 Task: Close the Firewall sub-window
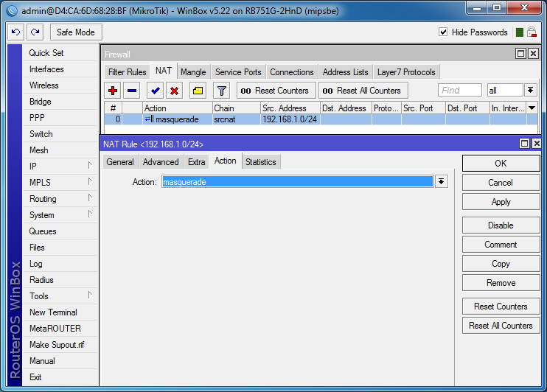(533, 53)
